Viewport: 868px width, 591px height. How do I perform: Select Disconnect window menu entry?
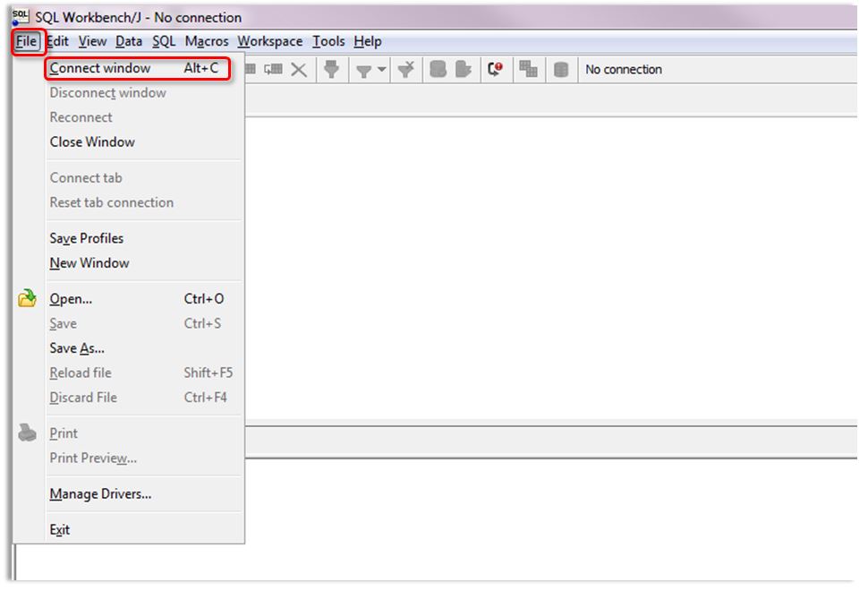point(145,92)
